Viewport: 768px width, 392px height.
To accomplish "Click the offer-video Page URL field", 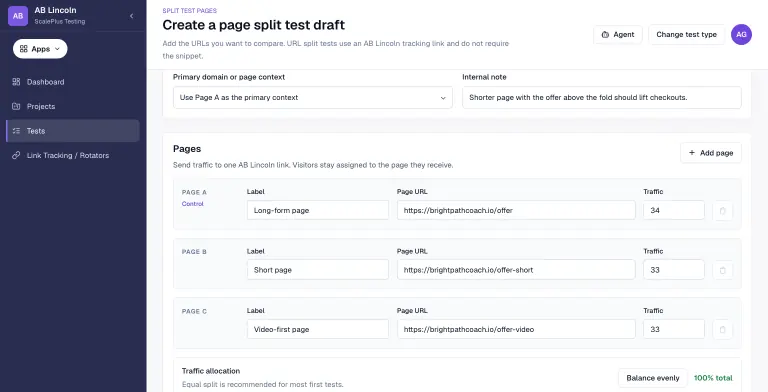I will pos(516,329).
